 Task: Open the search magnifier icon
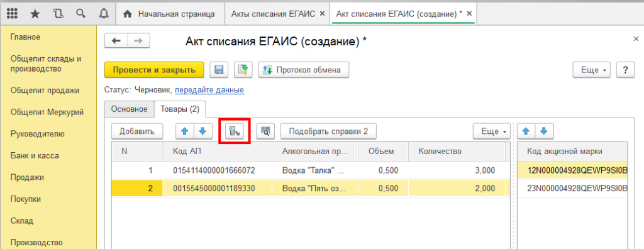(x=80, y=14)
